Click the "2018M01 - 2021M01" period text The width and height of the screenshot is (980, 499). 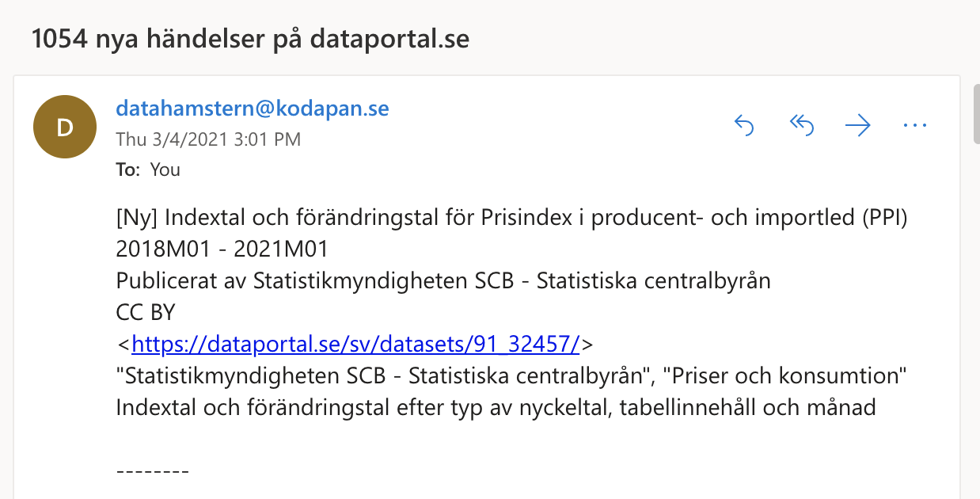point(222,249)
